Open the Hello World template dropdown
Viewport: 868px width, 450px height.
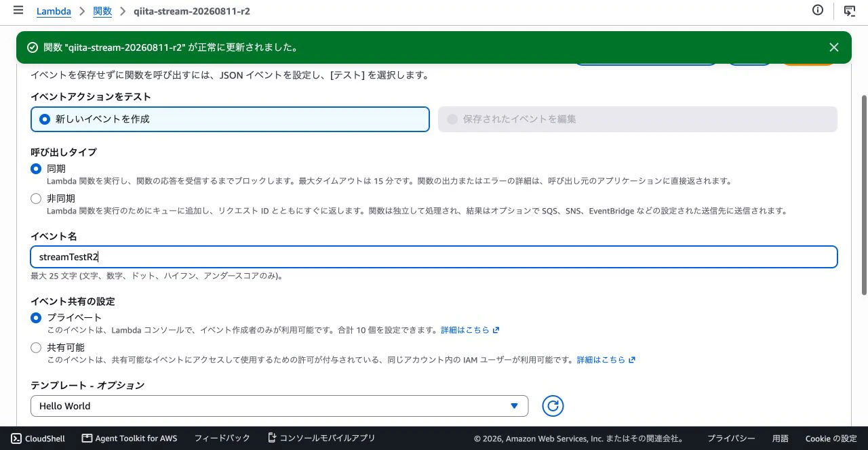coord(279,406)
